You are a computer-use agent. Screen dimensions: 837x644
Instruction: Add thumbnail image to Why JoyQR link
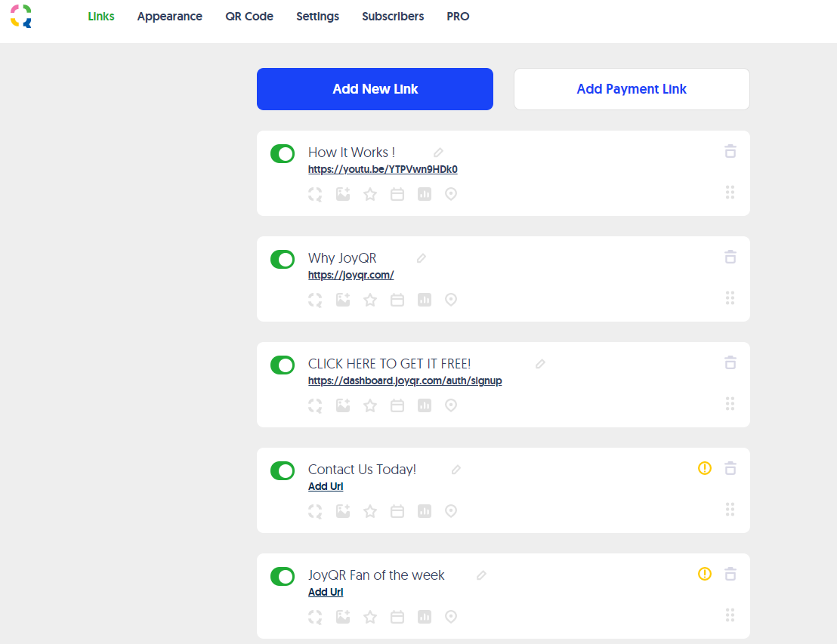pyautogui.click(x=343, y=300)
